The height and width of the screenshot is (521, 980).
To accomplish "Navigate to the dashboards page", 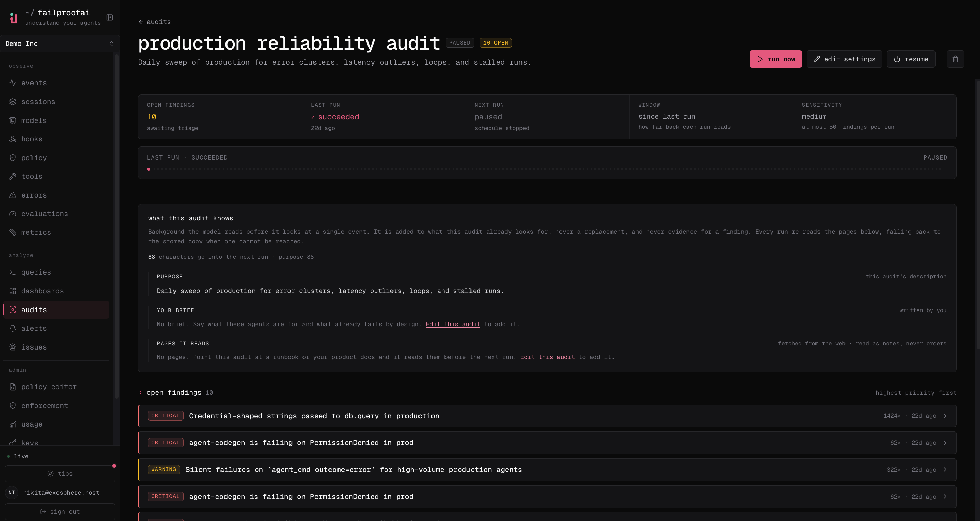I will tap(56, 291).
